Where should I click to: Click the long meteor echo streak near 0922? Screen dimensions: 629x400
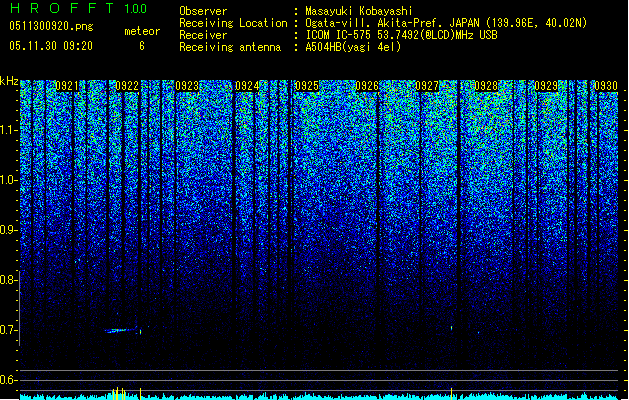click(122, 331)
